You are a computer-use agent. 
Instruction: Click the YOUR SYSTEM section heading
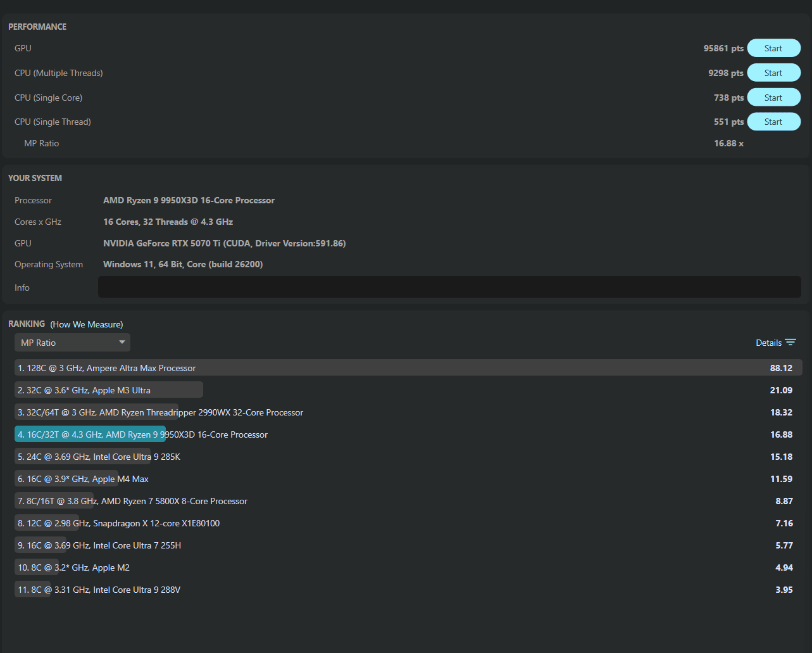(35, 178)
